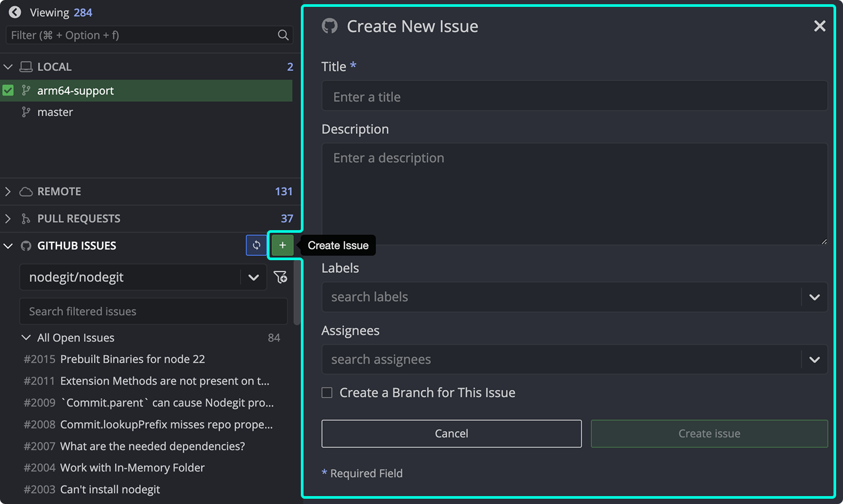The height and width of the screenshot is (504, 843).
Task: Click the Enter a title field
Action: 574,96
